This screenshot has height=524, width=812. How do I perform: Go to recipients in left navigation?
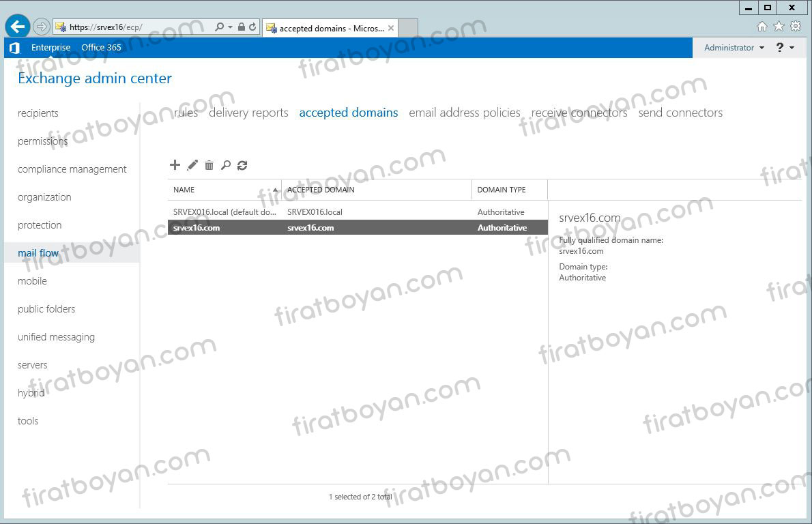pos(38,113)
